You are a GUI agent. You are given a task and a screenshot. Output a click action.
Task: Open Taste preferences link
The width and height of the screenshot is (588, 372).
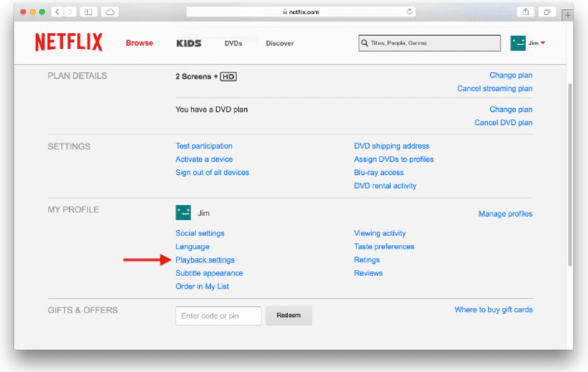[384, 246]
